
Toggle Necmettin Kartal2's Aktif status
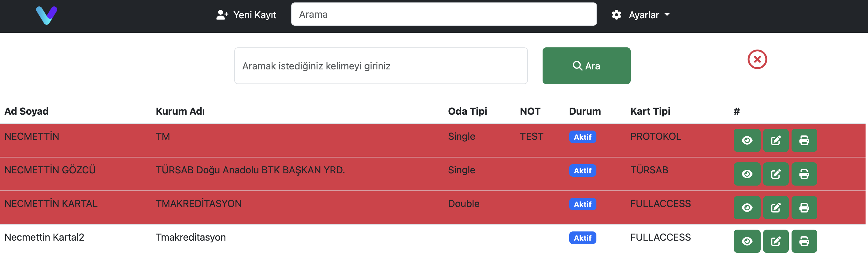click(x=583, y=238)
